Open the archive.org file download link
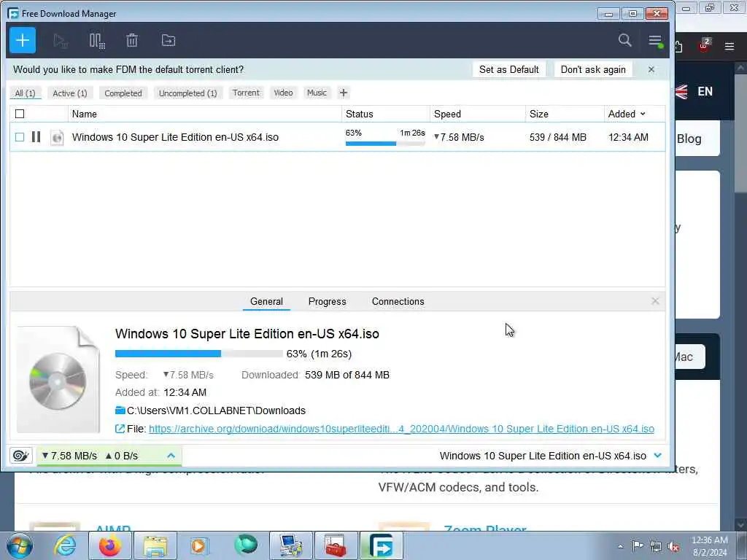The width and height of the screenshot is (747, 560). [x=401, y=429]
